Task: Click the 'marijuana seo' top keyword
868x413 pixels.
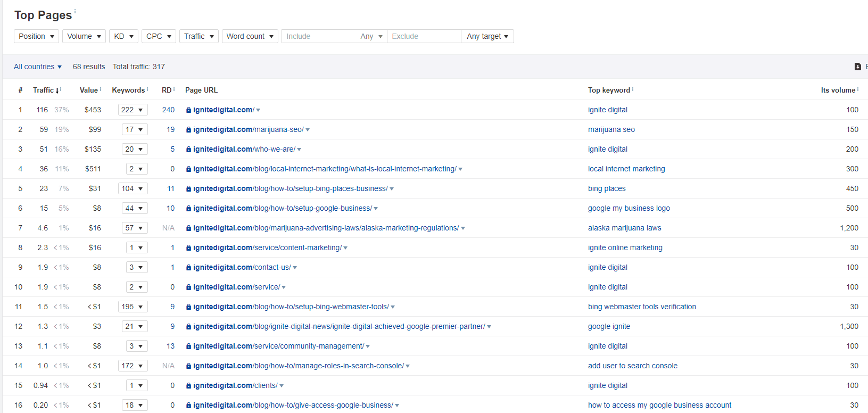Action: click(x=611, y=129)
